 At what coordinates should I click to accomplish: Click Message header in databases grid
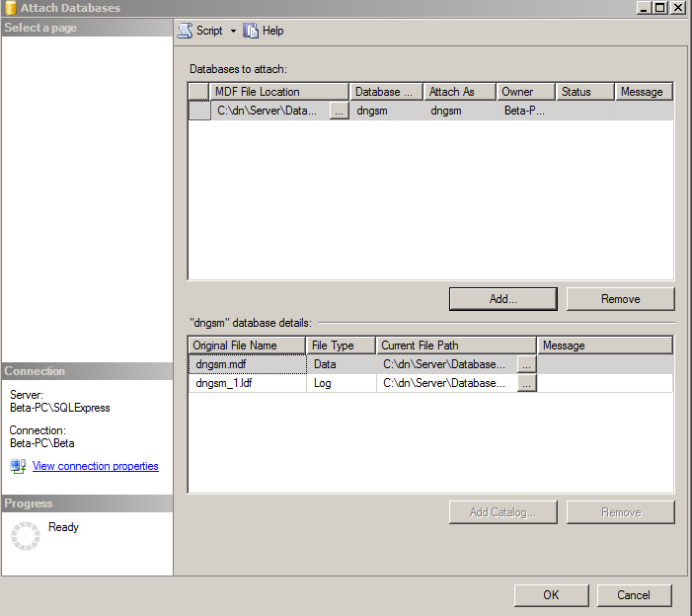(x=644, y=92)
